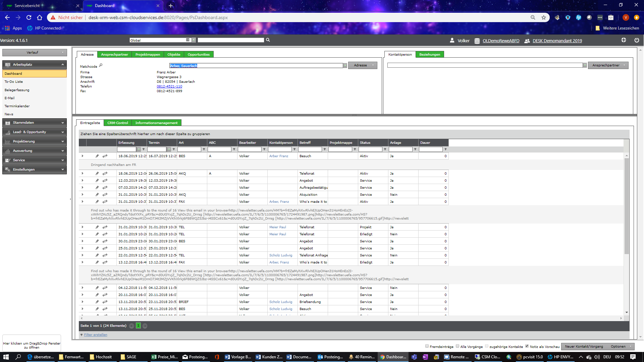
Task: Click the edit pencil icon on first entry
Action: click(x=97, y=156)
